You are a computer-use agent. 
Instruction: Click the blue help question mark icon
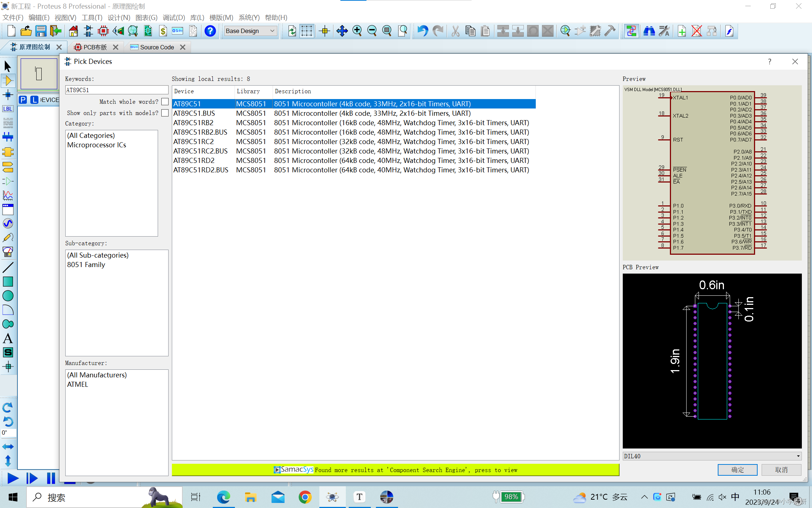(x=210, y=31)
